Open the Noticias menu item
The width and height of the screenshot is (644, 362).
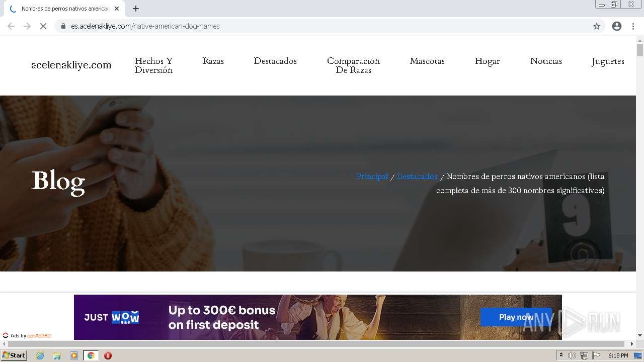click(x=546, y=61)
